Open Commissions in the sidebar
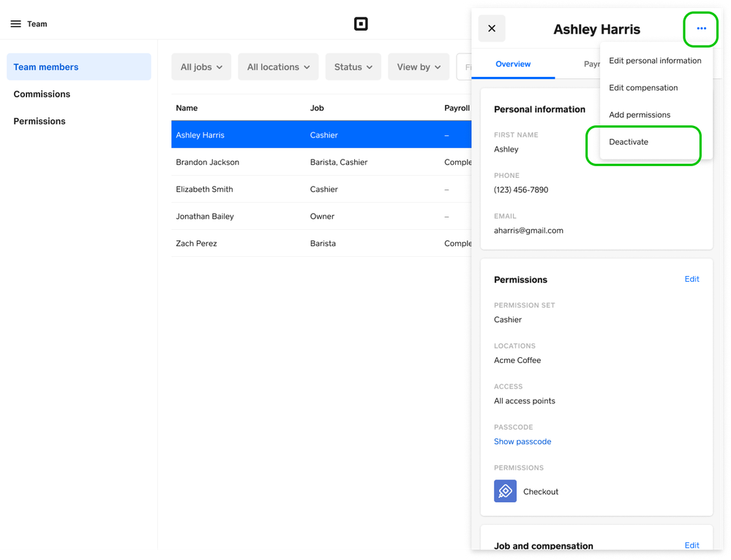The width and height of the screenshot is (731, 560). pyautogui.click(x=42, y=94)
